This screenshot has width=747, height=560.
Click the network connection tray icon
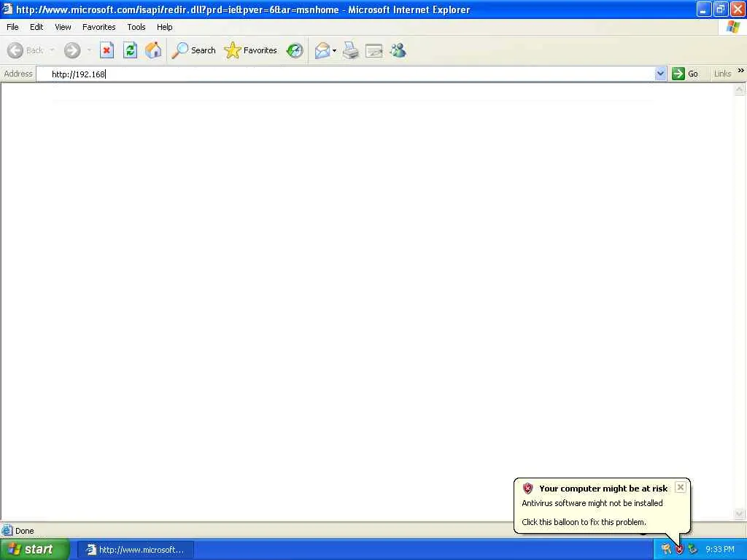tap(693, 550)
